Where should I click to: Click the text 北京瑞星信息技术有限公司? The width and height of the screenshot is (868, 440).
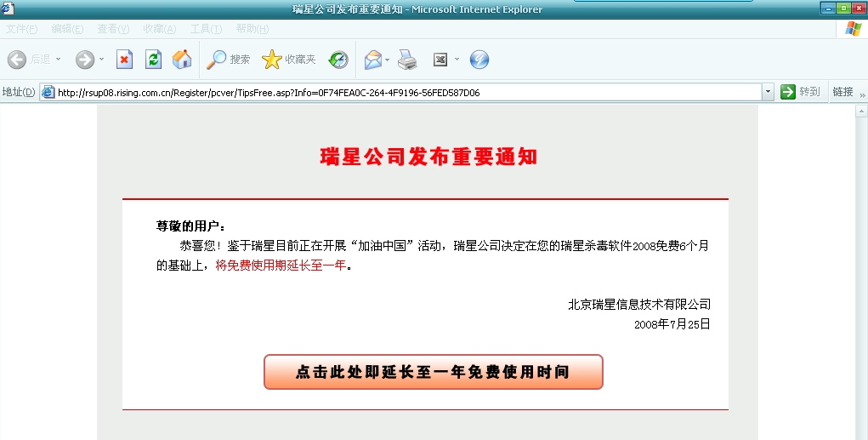(x=639, y=304)
